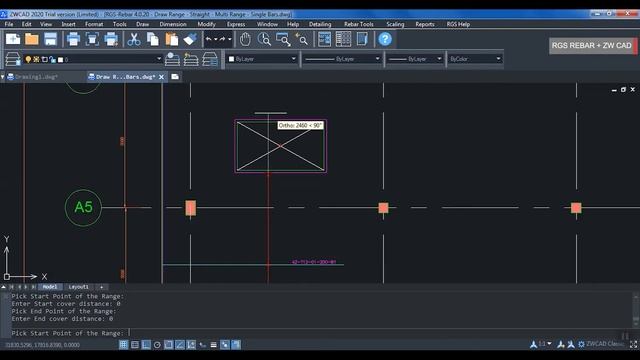Image resolution: width=640 pixels, height=360 pixels.
Task: Open Plot Preview from the toolbar
Action: click(92, 40)
